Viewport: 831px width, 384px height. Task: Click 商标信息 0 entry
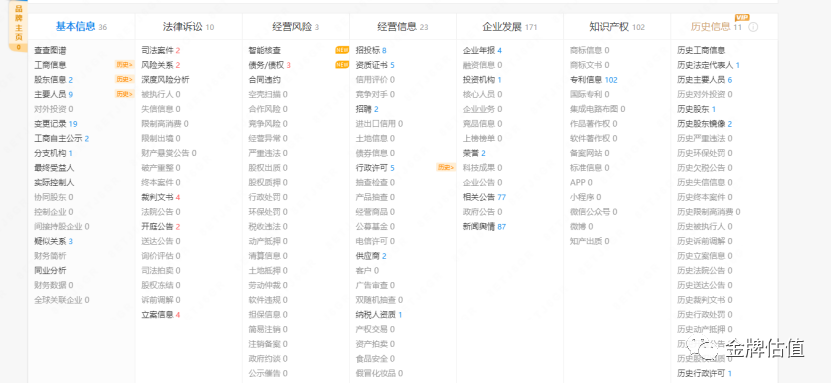point(589,51)
